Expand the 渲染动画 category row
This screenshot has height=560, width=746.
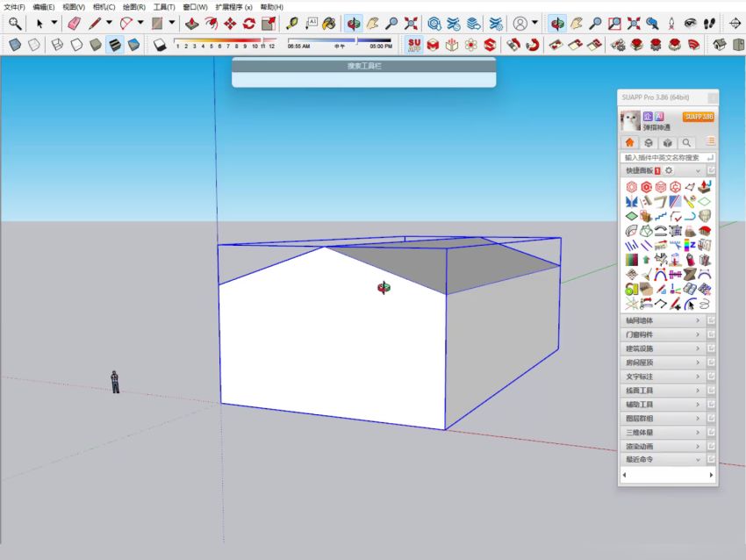click(x=663, y=446)
